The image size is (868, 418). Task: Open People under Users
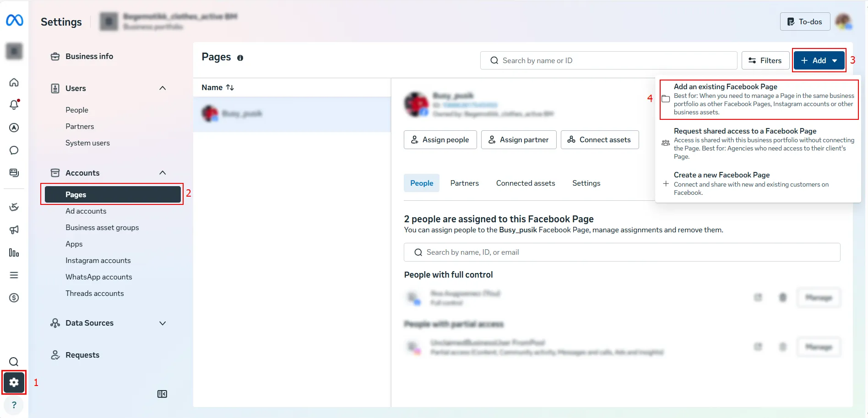coord(77,110)
